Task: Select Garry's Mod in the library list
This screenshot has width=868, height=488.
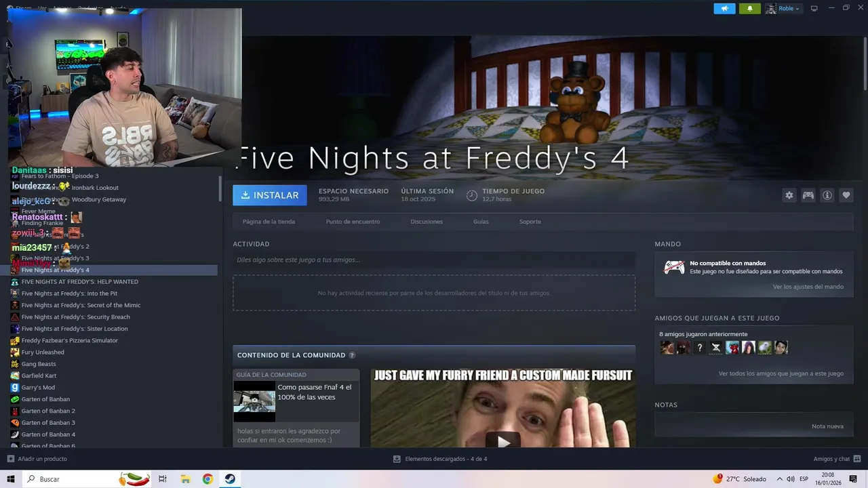Action: (x=38, y=387)
